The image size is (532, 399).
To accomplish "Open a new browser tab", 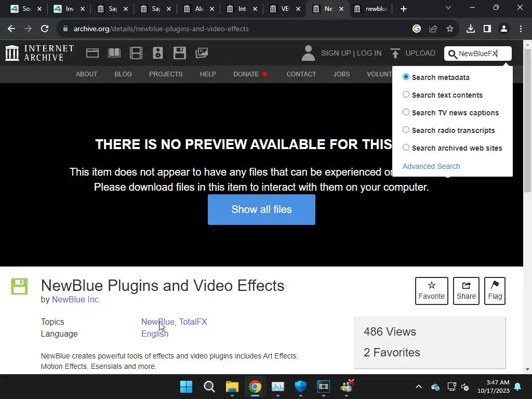I will (403, 9).
